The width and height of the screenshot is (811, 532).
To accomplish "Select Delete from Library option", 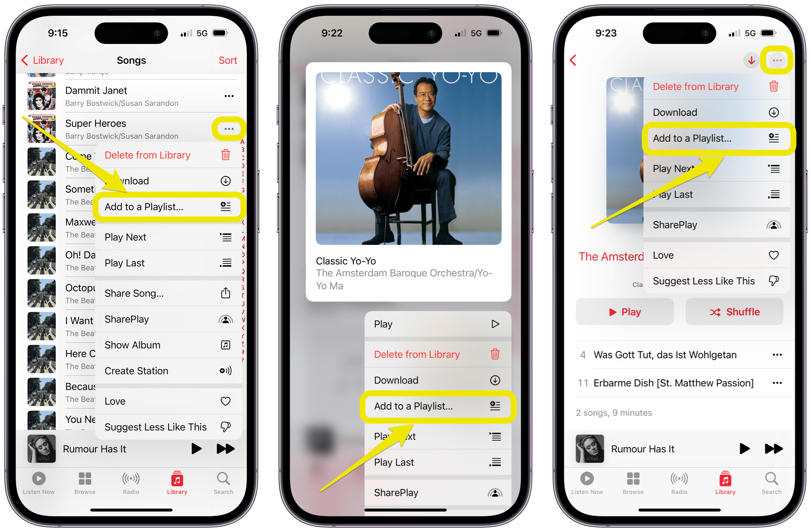I will (x=147, y=155).
